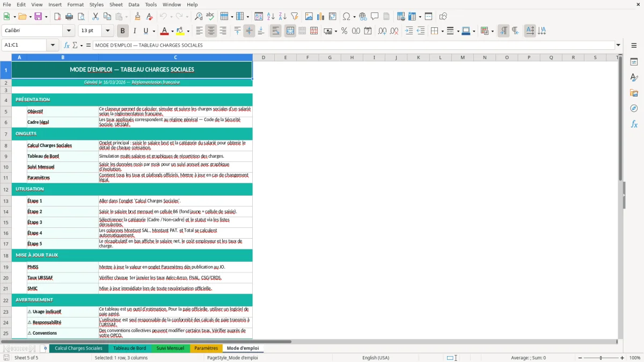Run the Spelling check icon

click(210, 17)
